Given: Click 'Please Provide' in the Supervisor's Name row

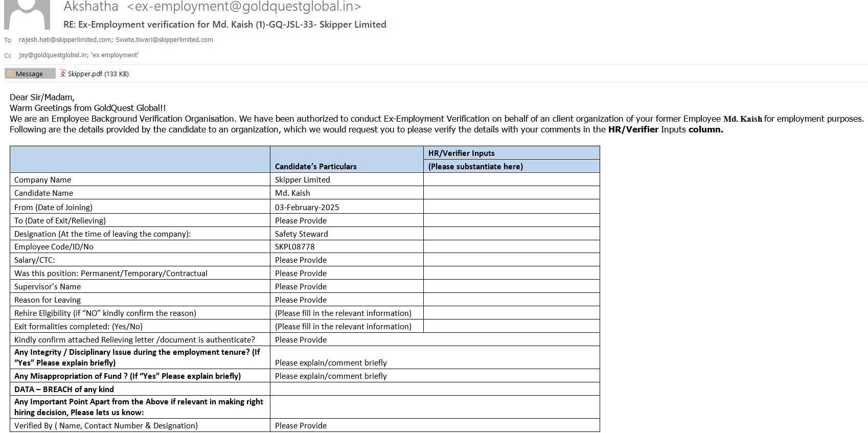Looking at the screenshot, I should click(301, 286).
